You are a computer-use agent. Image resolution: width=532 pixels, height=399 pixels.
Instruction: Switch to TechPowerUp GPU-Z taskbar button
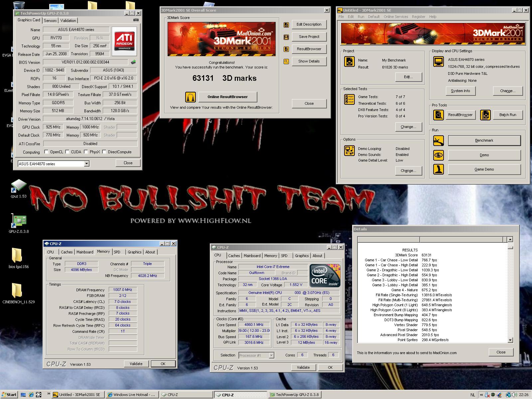296,395
